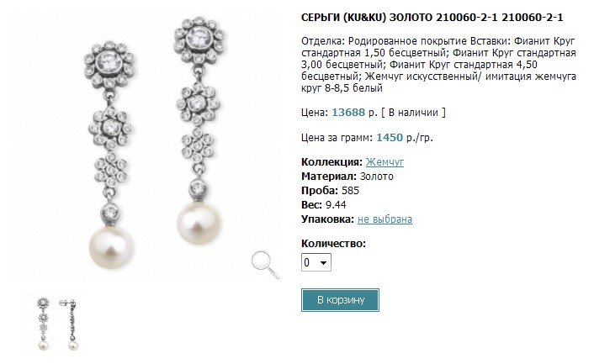Add item with 'В корзину' button
The width and height of the screenshot is (594, 364).
point(340,300)
